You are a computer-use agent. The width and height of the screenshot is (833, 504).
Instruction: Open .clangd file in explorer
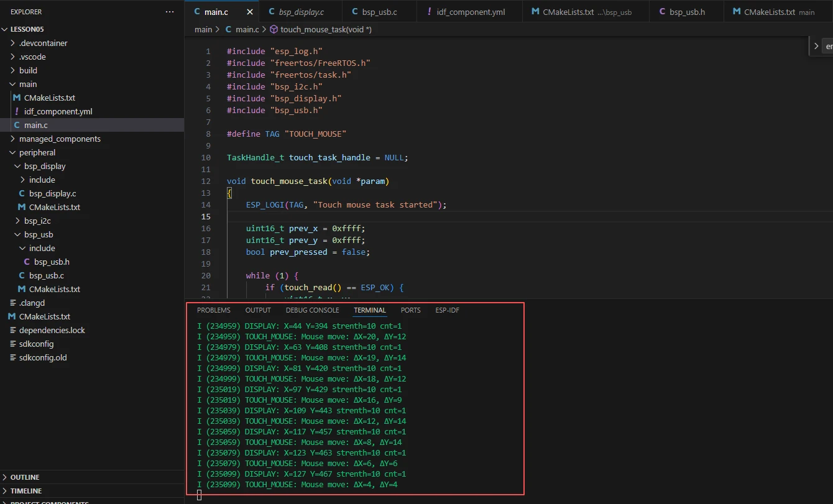click(x=32, y=303)
